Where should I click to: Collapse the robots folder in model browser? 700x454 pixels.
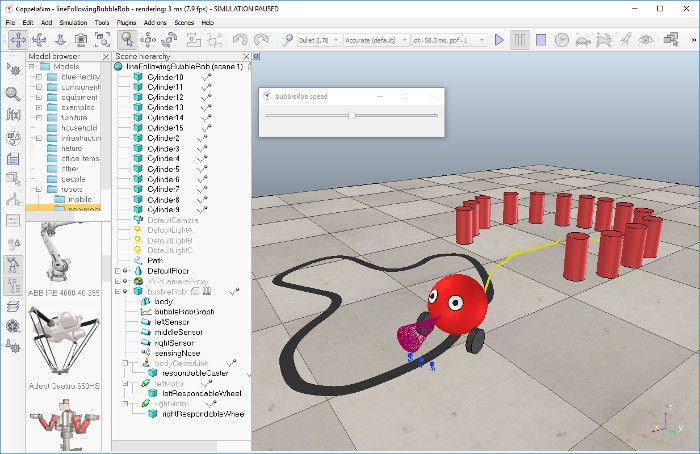tap(39, 189)
